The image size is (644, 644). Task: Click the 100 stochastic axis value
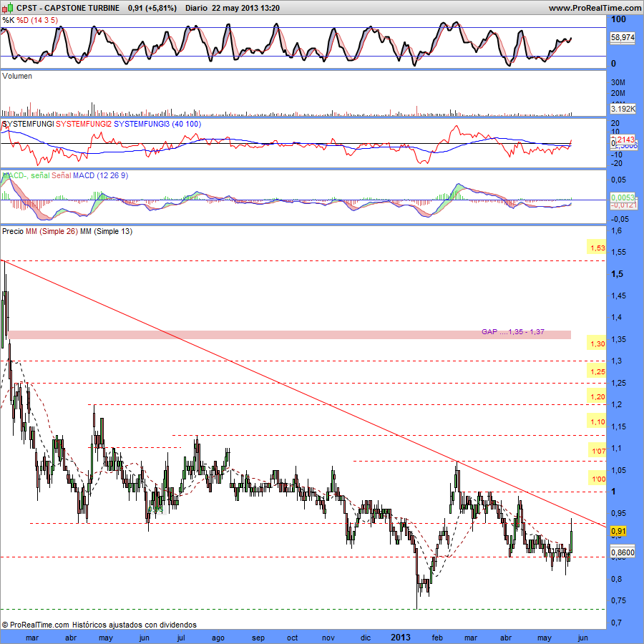click(618, 19)
